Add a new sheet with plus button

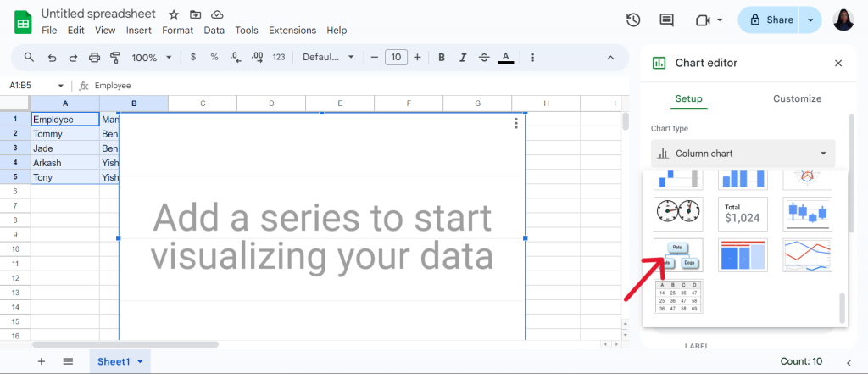click(41, 361)
